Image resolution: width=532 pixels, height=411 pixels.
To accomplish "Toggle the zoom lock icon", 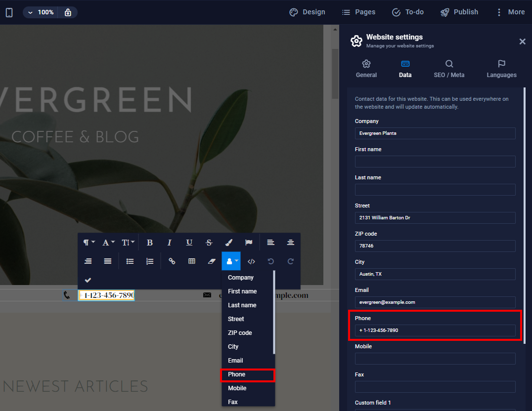I will pos(68,12).
